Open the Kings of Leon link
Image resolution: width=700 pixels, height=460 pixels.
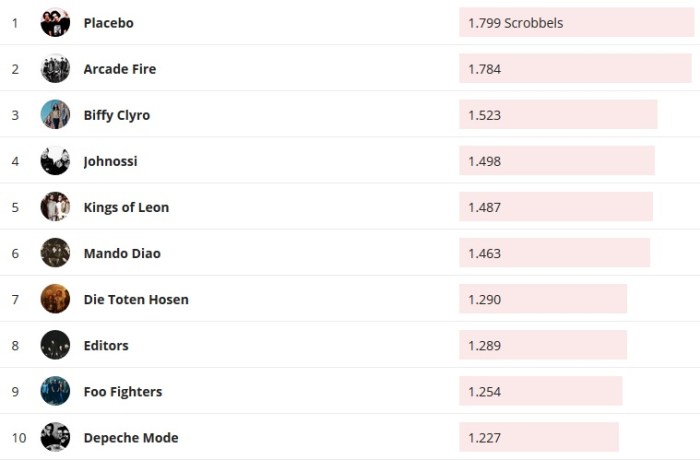click(x=126, y=207)
